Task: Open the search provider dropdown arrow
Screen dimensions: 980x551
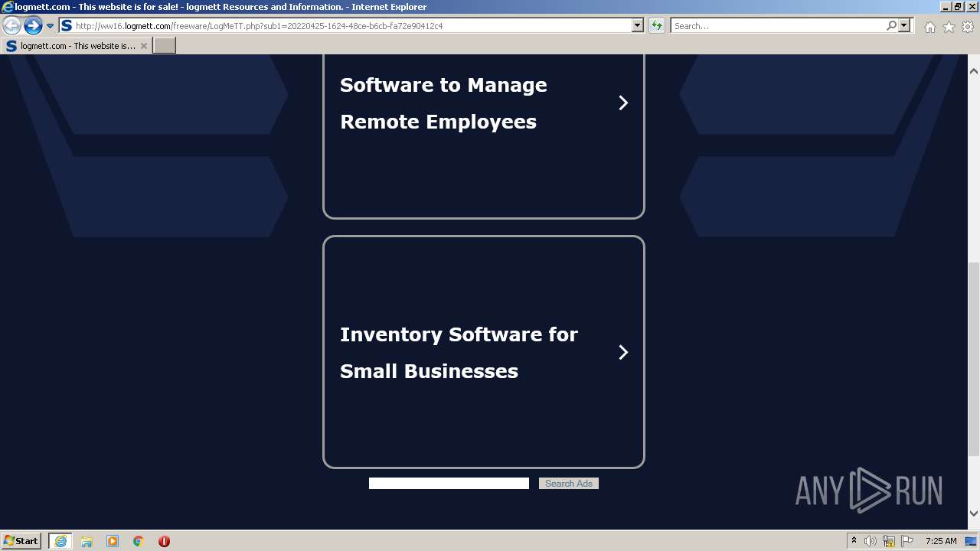Action: coord(904,25)
